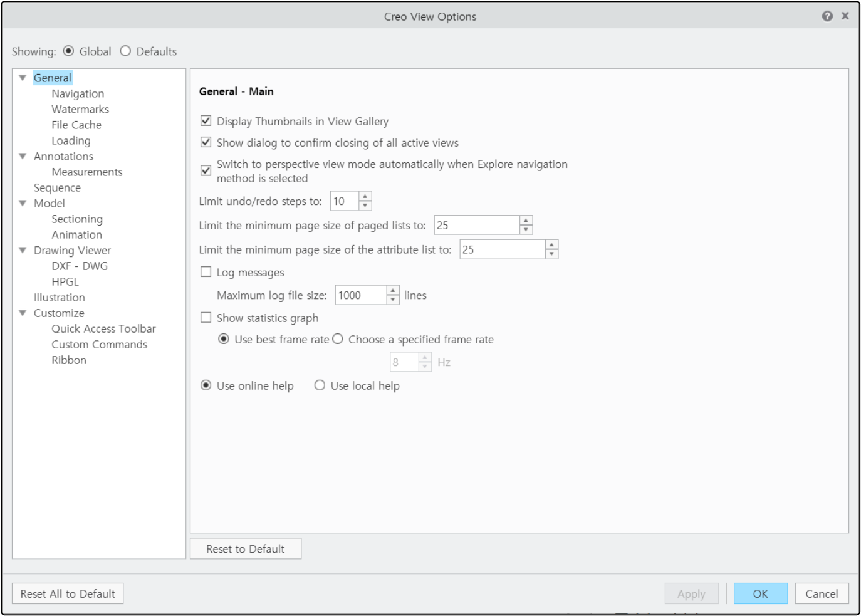
Task: Select General in the options tree
Action: 53,78
